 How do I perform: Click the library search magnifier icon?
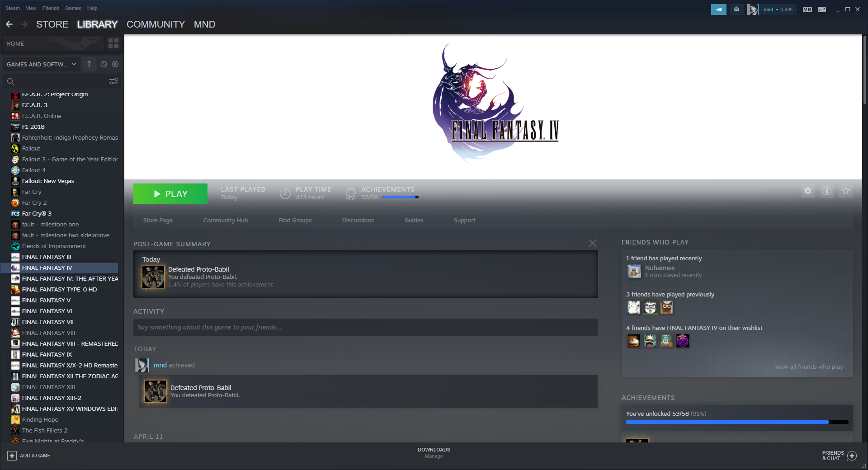[11, 81]
